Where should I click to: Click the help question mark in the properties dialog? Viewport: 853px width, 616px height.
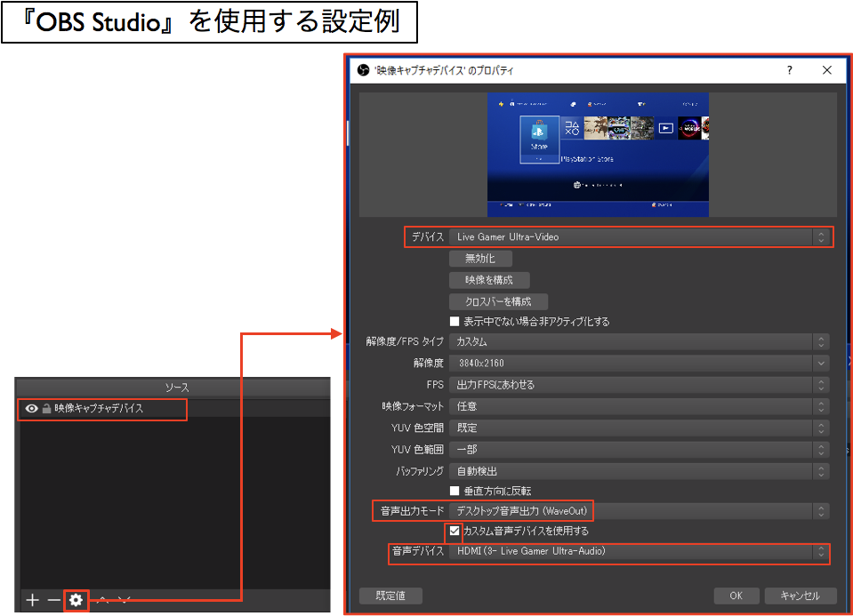pyautogui.click(x=789, y=69)
